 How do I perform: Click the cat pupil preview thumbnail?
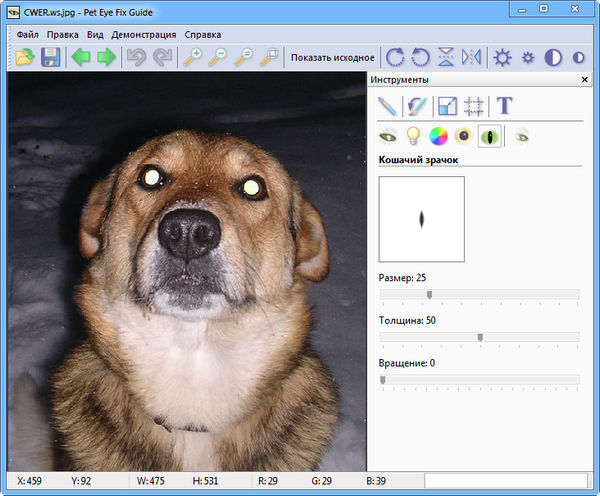(x=421, y=219)
